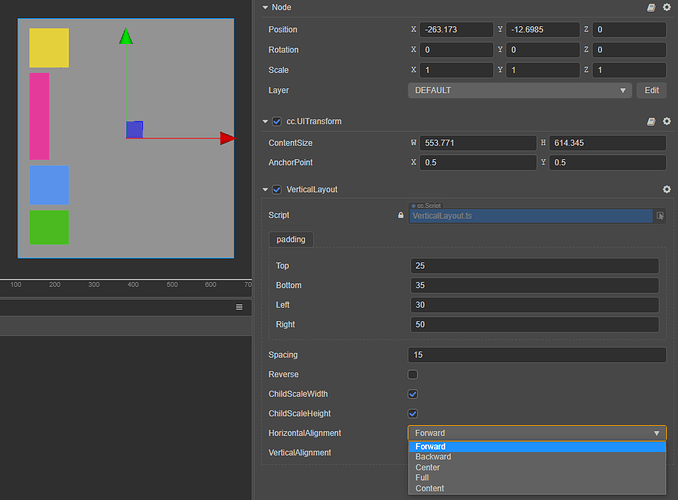
Task: Click the hamburger menu icon below the scene
Action: click(239, 307)
